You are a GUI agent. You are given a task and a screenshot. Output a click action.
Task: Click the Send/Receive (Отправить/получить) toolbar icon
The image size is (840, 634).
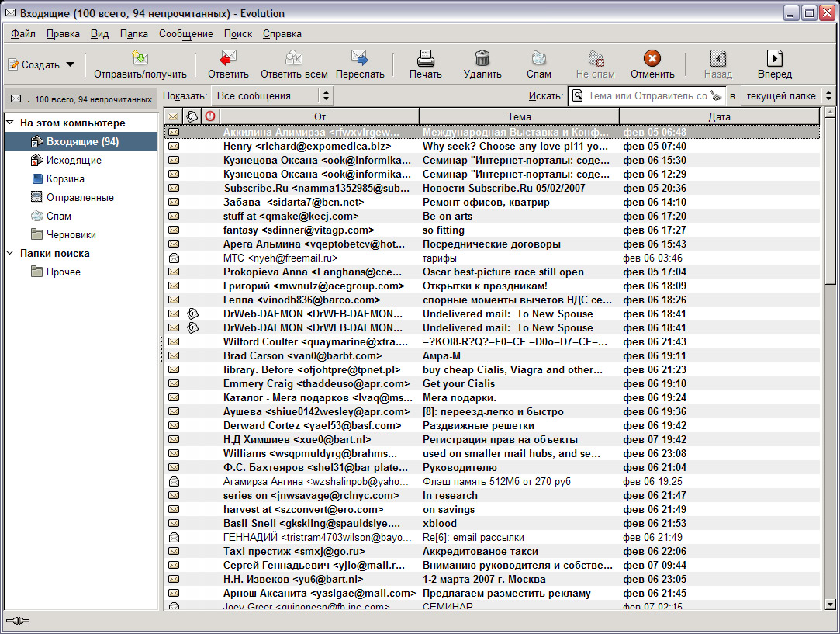(x=140, y=57)
